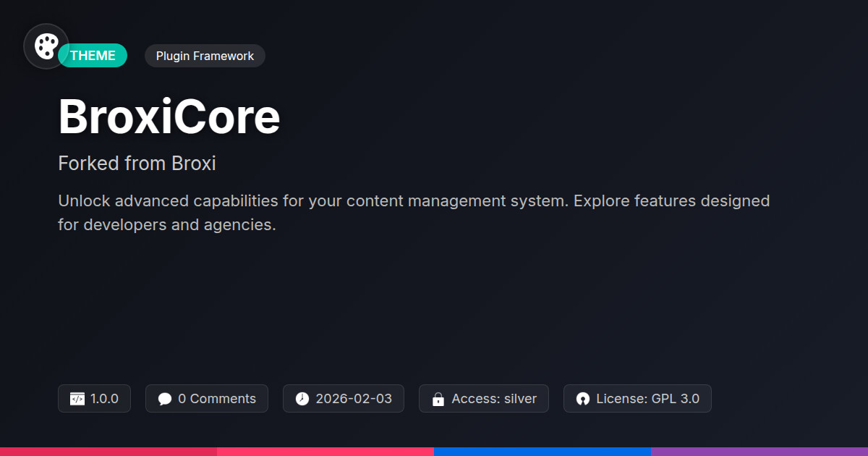Viewport: 868px width, 456px height.
Task: Click the open source license icon
Action: (x=583, y=399)
